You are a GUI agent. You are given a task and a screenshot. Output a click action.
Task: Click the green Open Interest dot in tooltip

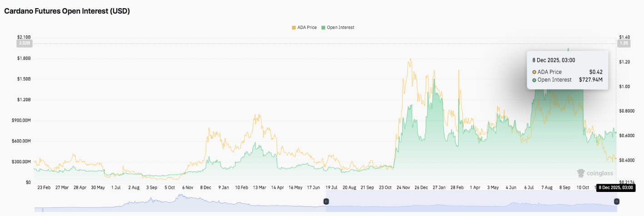[x=534, y=80]
